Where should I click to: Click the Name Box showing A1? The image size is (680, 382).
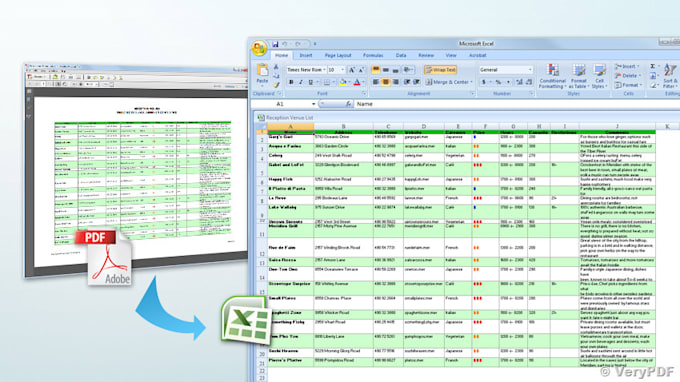pos(280,104)
